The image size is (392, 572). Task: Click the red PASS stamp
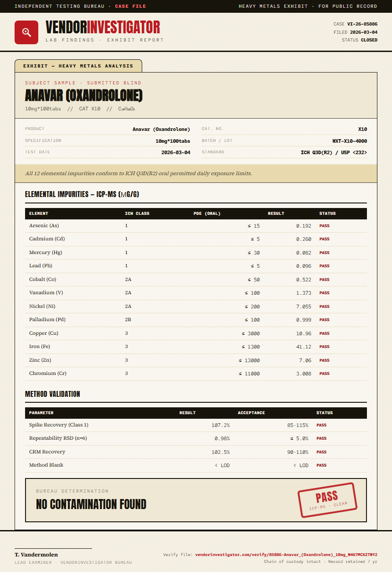327,500
